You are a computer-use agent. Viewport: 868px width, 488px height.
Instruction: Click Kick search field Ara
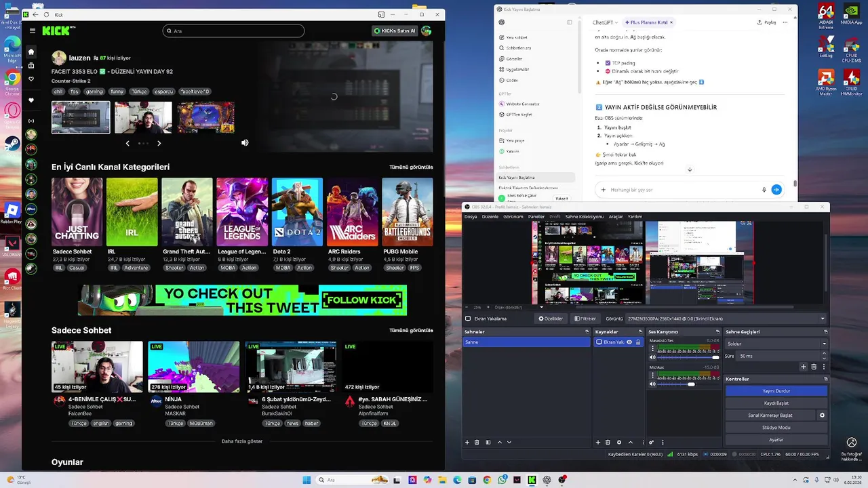pyautogui.click(x=233, y=30)
